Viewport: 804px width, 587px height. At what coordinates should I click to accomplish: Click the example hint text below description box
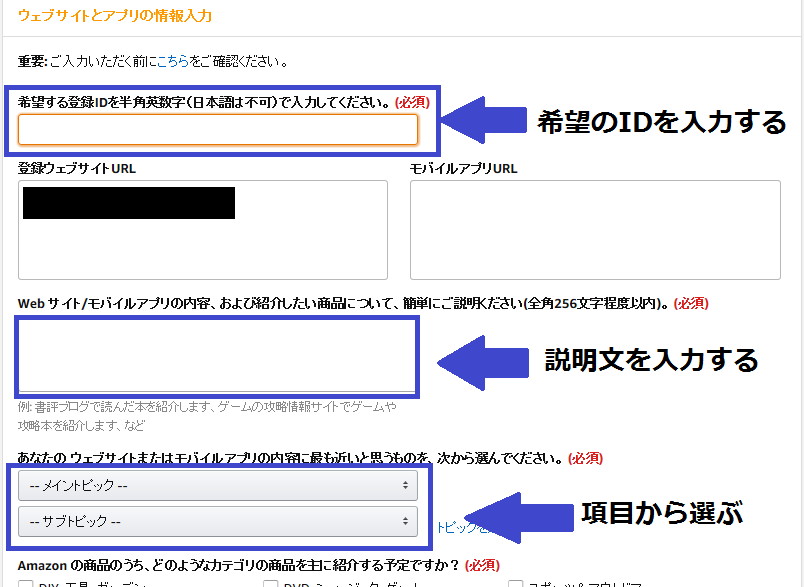(206, 416)
